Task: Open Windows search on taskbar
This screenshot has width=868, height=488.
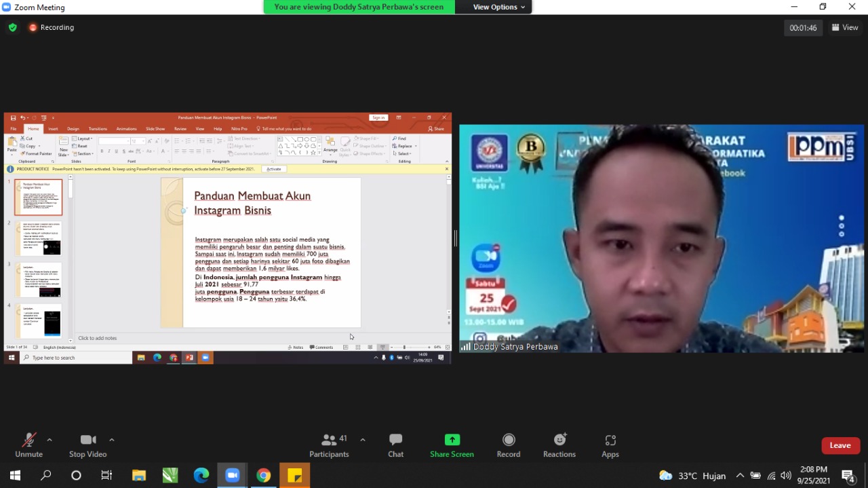Action: pyautogui.click(x=45, y=476)
